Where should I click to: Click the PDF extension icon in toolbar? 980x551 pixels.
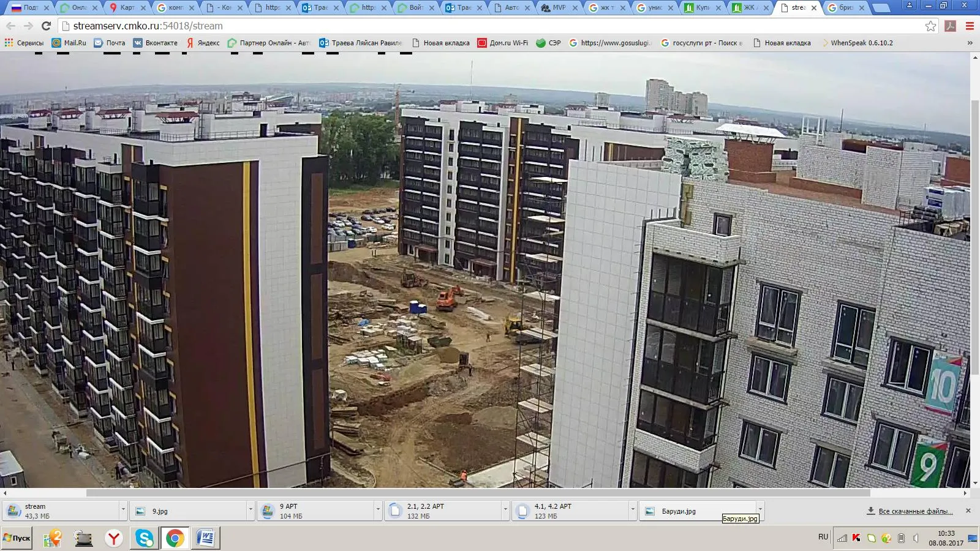pos(951,26)
